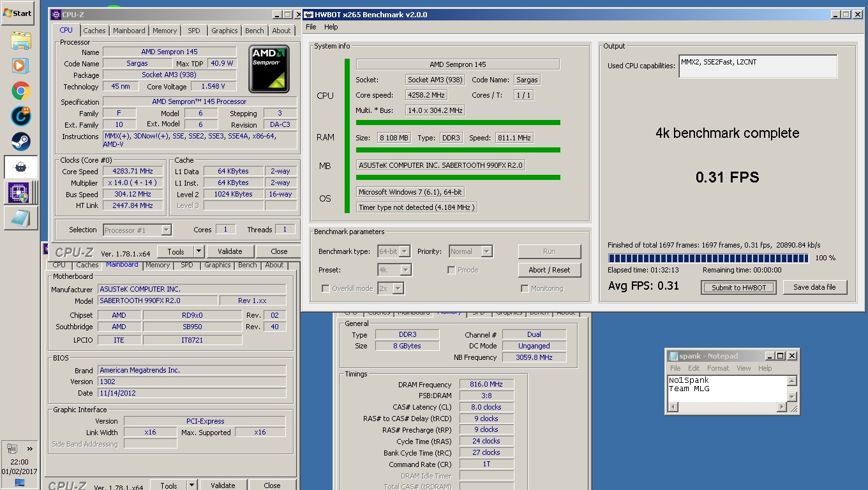Click the Run benchmark button
The width and height of the screenshot is (868, 490).
tap(549, 251)
